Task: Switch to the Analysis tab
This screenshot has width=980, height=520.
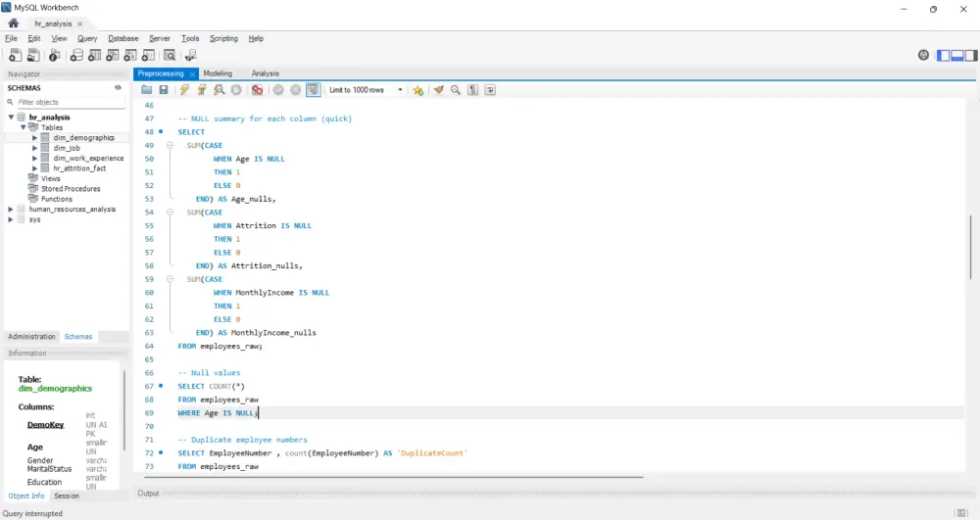Action: tap(265, 73)
